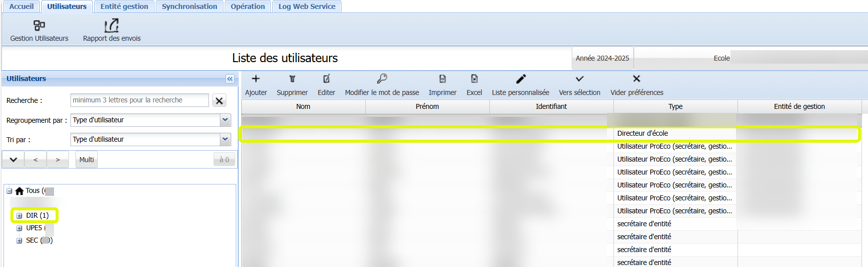Screen dimensions: 868x267
Task: Open Liste personnalisée
Action: pos(520,79)
